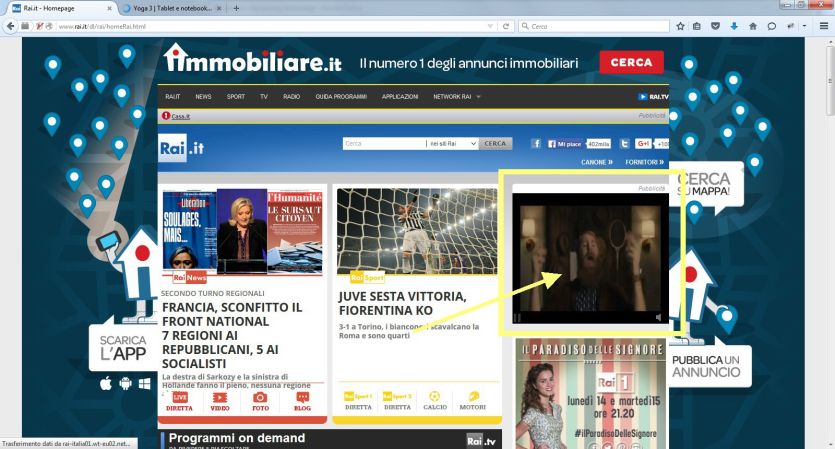Screen dimensions: 835x449
Task: Mute the advertisement video speaker icon
Action: coord(659,317)
